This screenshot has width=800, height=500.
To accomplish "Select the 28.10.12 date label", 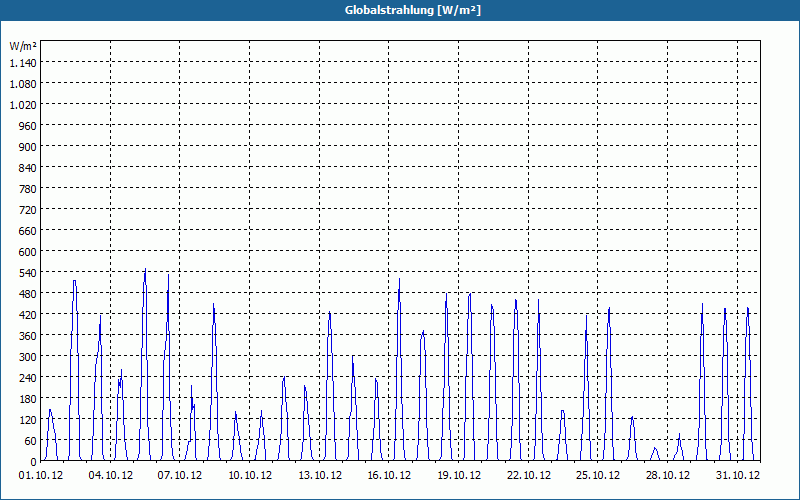I will (x=668, y=476).
